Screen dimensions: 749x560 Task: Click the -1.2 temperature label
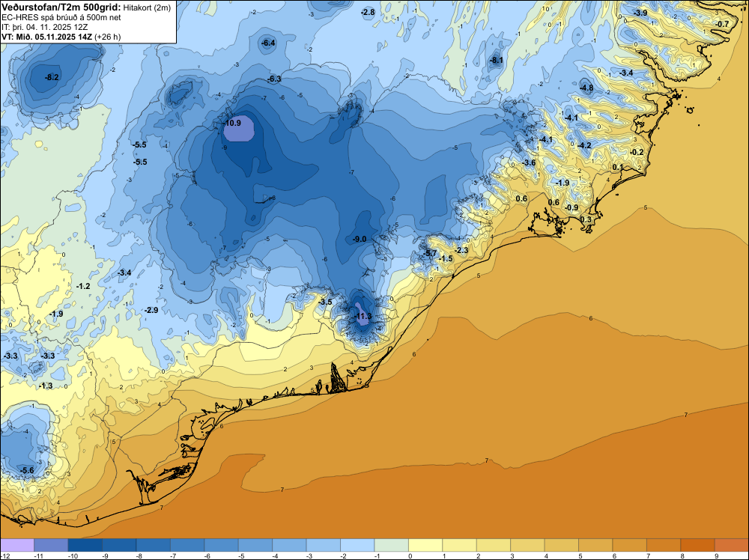click(x=83, y=287)
